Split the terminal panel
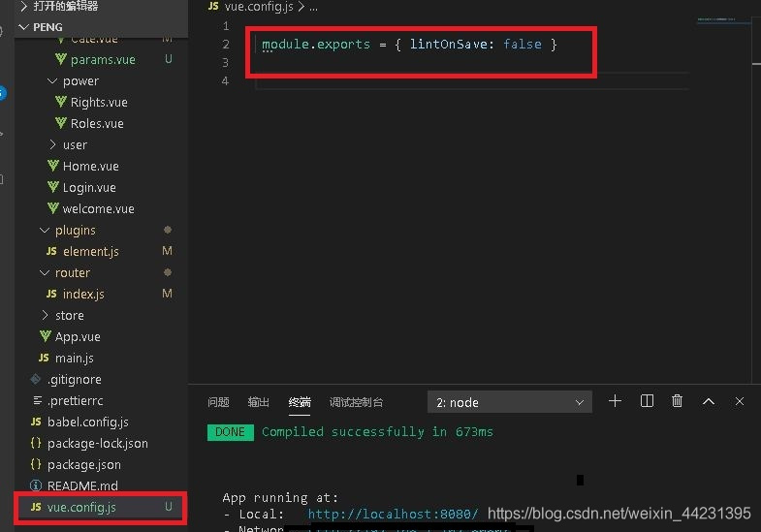 (647, 401)
